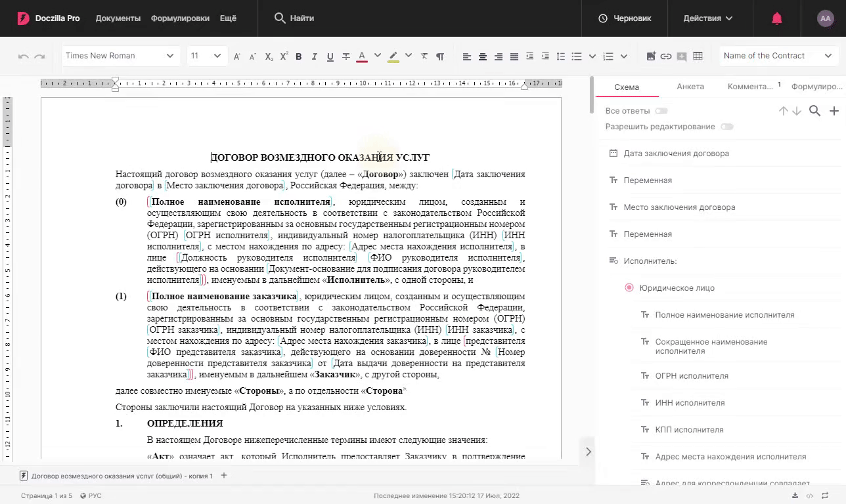Image resolution: width=846 pixels, height=504 pixels.
Task: Center align text
Action: pos(483,56)
